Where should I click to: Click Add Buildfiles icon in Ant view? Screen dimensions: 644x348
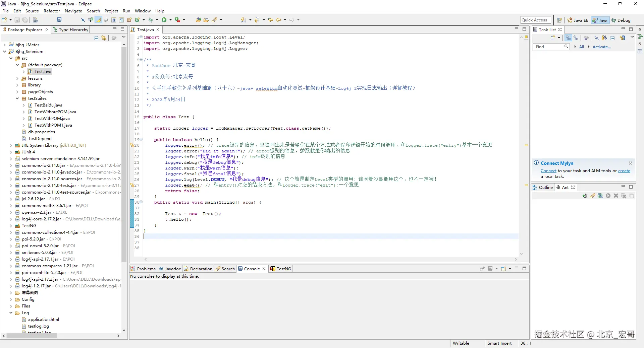(x=585, y=196)
